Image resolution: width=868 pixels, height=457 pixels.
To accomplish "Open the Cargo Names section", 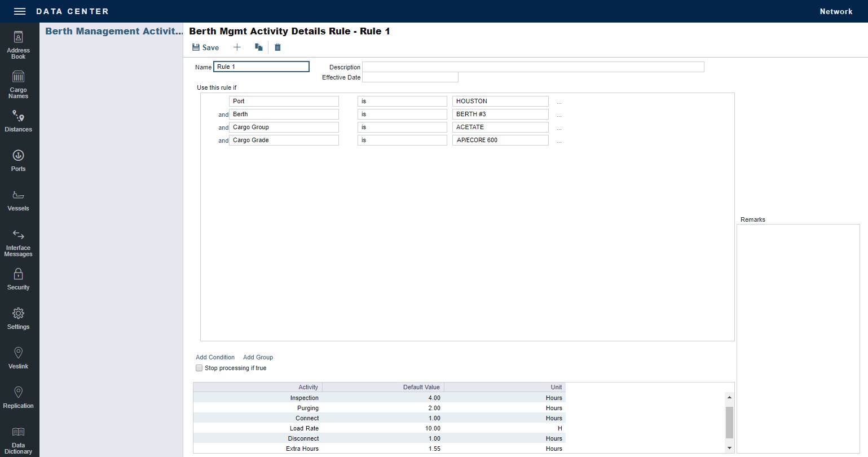I will tap(19, 84).
